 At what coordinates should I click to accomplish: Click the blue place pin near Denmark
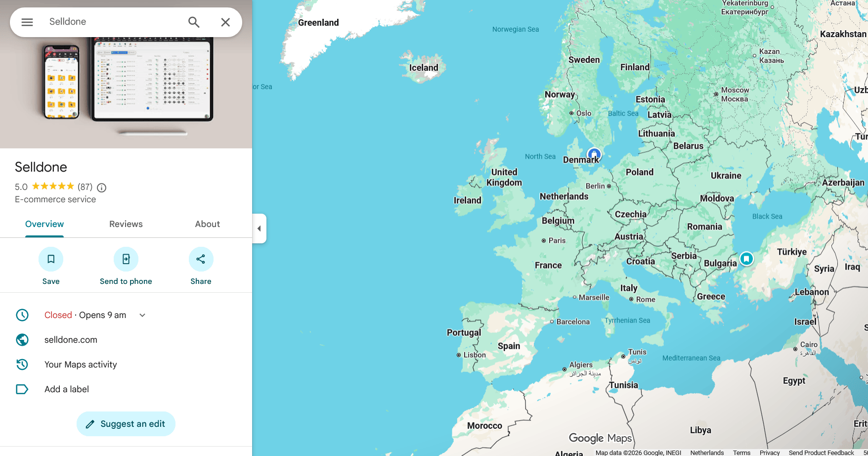tap(594, 154)
